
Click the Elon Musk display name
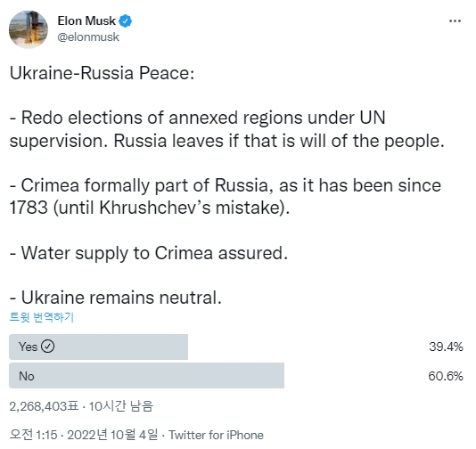tap(86, 20)
